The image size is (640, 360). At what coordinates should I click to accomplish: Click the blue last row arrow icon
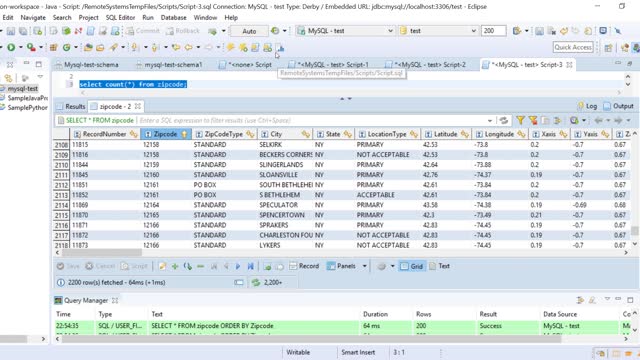(251, 267)
